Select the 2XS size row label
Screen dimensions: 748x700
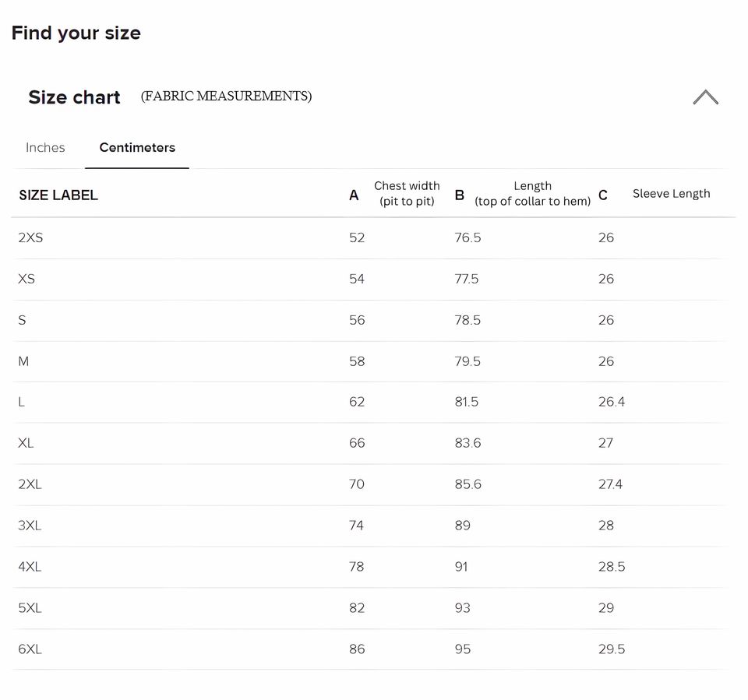30,238
